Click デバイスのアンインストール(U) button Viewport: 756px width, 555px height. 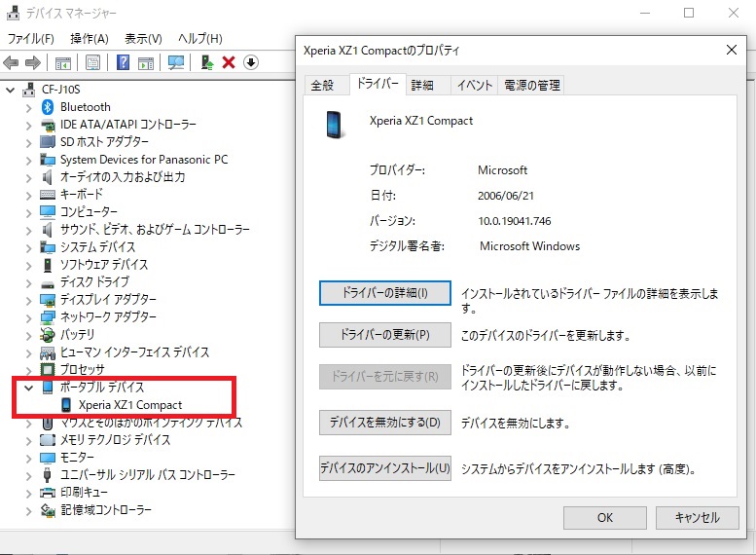(384, 468)
